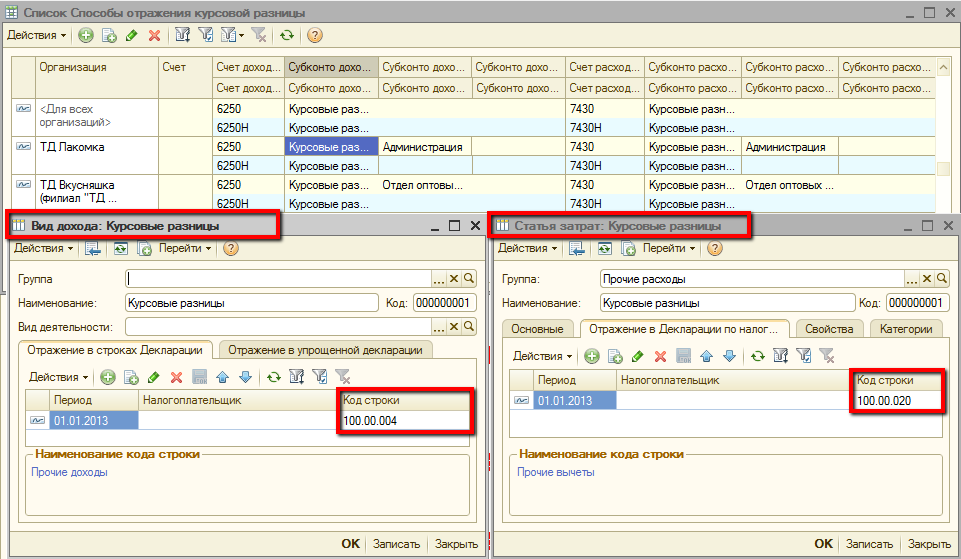The width and height of the screenshot is (961, 559).
Task: Click the search icon beside Вид деятельности field
Action: [469, 327]
